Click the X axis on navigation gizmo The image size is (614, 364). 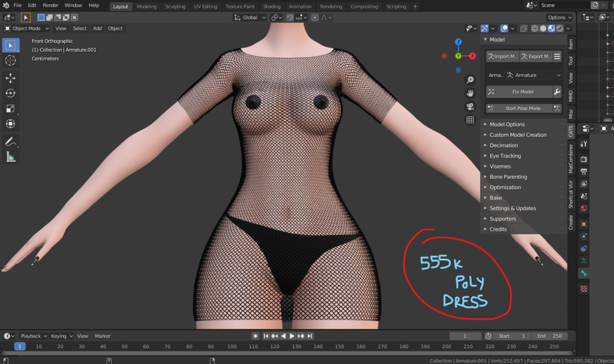[473, 56]
